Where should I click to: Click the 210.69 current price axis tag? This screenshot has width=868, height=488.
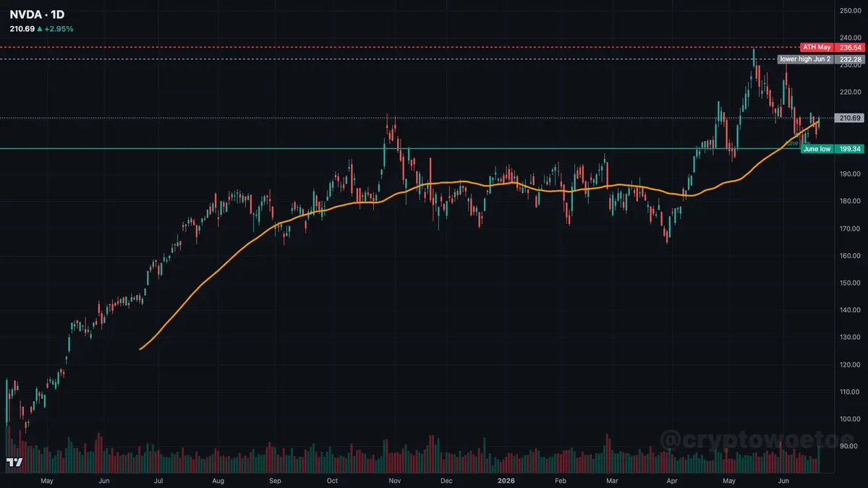[849, 118]
